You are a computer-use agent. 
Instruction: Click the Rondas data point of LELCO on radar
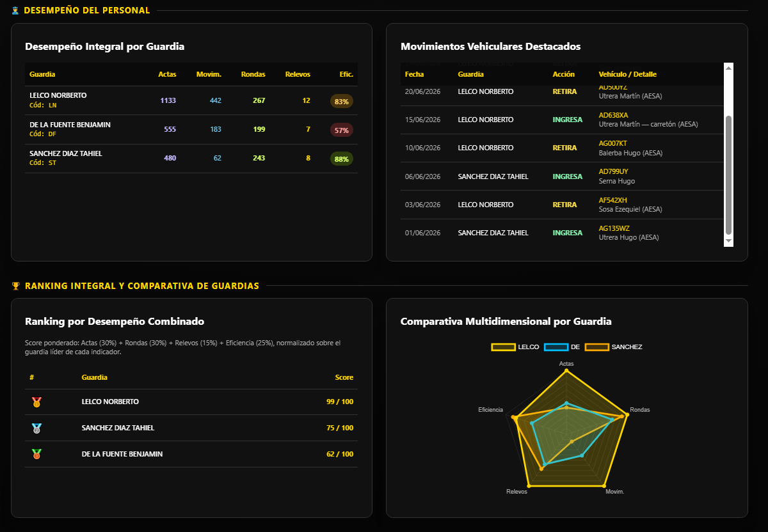click(x=626, y=415)
